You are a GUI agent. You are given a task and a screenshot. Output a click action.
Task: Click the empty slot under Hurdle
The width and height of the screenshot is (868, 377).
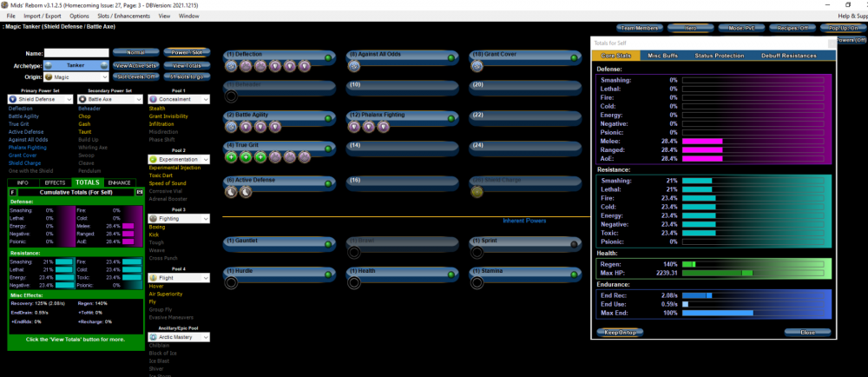(232, 281)
